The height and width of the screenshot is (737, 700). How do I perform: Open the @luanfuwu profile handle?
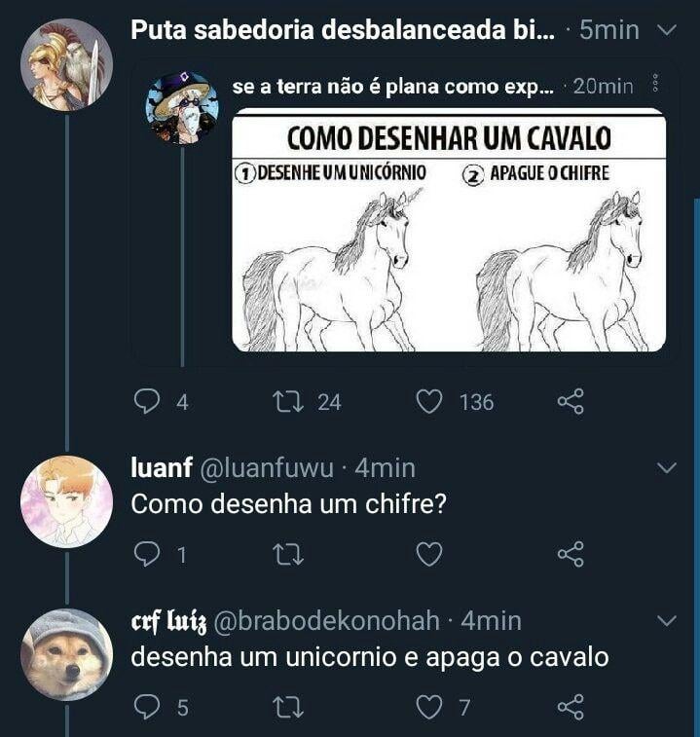pyautogui.click(x=266, y=468)
